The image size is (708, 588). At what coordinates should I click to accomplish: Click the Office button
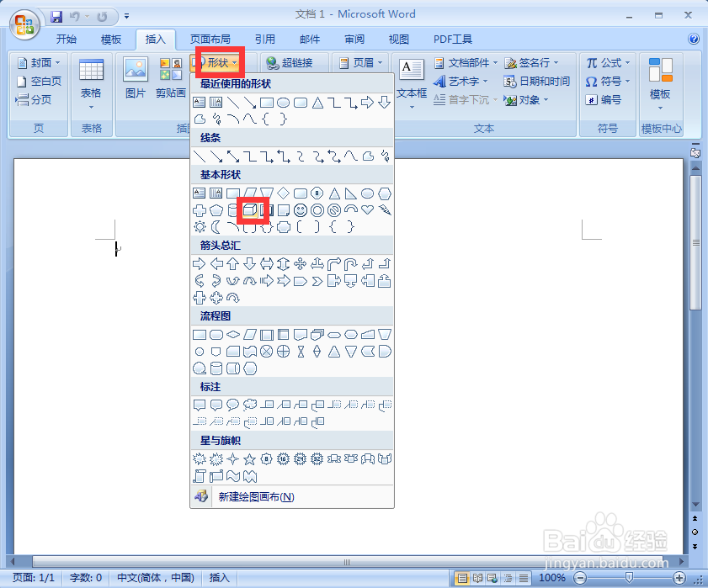[x=25, y=24]
